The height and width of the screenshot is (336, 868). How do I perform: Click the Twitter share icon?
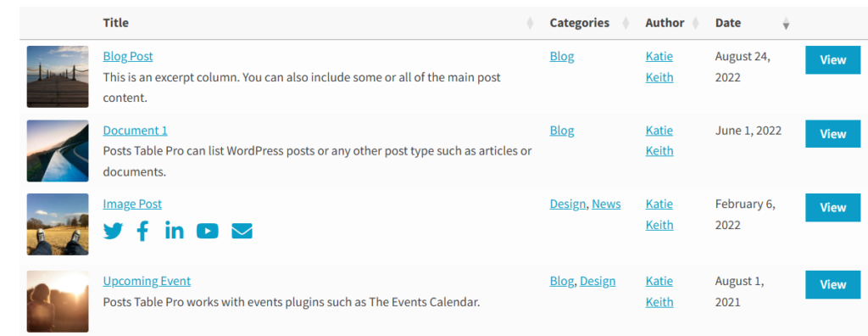click(x=113, y=231)
